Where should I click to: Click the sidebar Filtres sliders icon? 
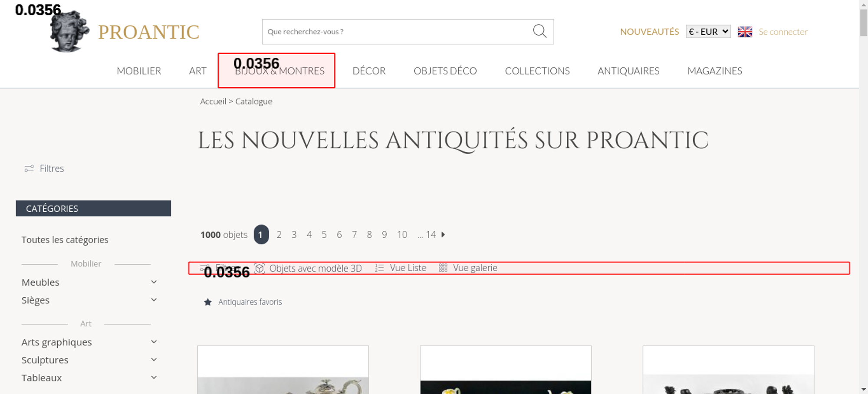[29, 168]
